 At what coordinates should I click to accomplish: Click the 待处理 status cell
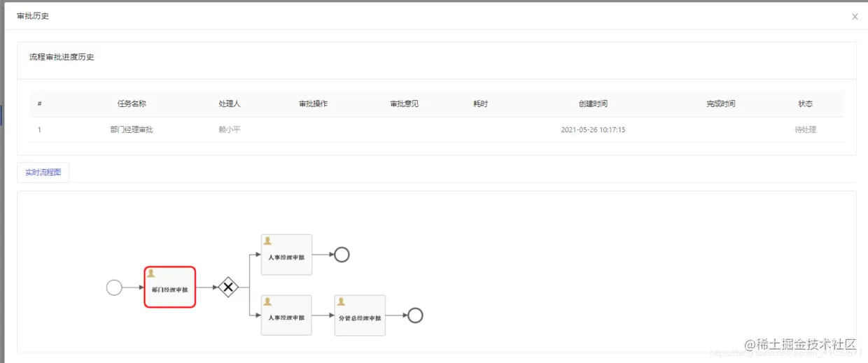(x=805, y=129)
